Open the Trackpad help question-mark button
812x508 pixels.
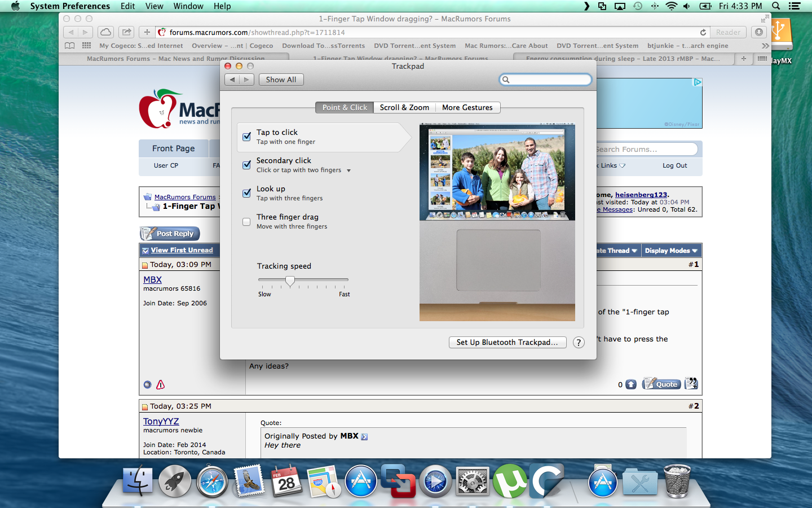point(579,342)
